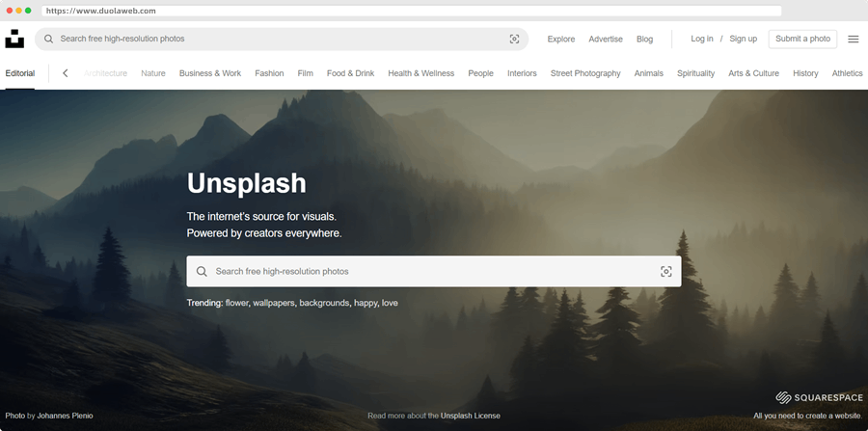
Task: Click the magnifier icon in top search bar
Action: (x=49, y=39)
